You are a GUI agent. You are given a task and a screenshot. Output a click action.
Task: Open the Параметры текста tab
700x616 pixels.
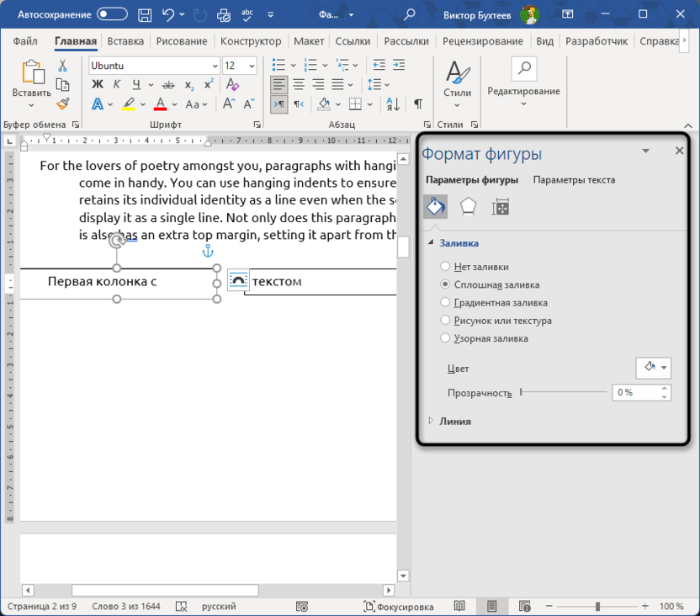click(x=574, y=179)
